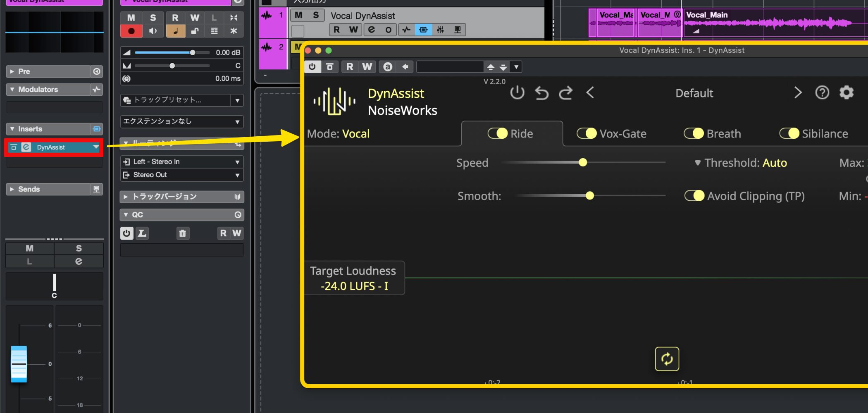This screenshot has height=413, width=868.
Task: Open the extension dropdown
Action: [x=182, y=121]
